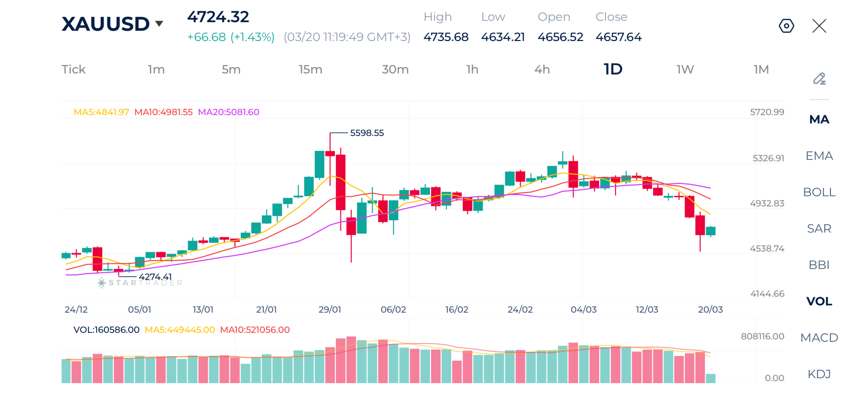Switch sub-chart to KDJ indicator
The width and height of the screenshot is (868, 399).
(819, 374)
